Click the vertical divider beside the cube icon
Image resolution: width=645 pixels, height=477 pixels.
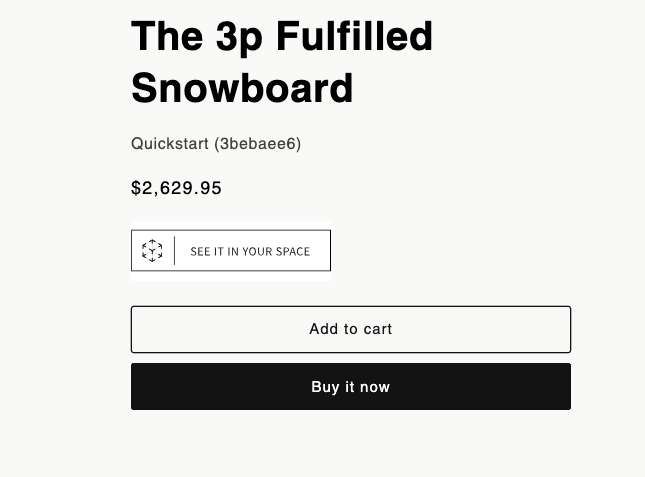174,250
